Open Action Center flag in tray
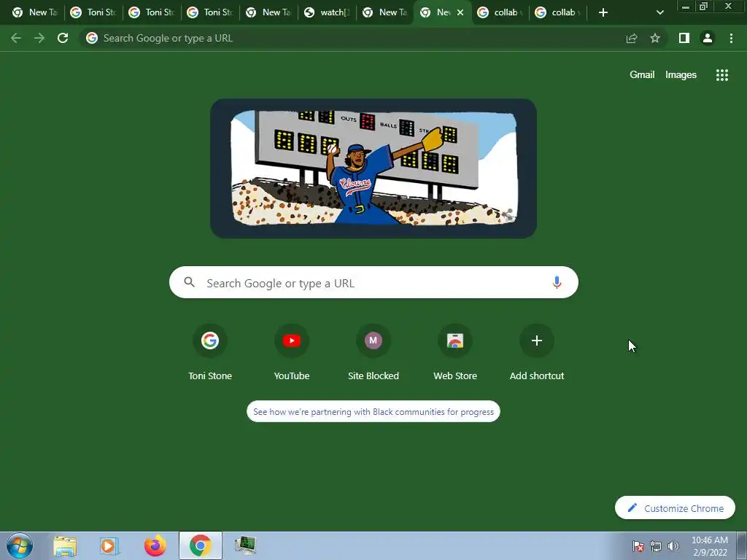Image resolution: width=747 pixels, height=560 pixels. [x=638, y=546]
